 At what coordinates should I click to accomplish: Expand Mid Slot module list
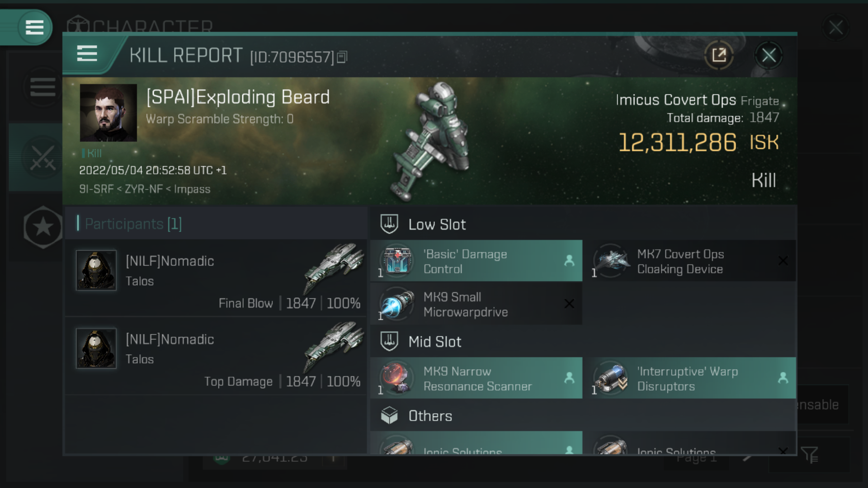coord(434,341)
